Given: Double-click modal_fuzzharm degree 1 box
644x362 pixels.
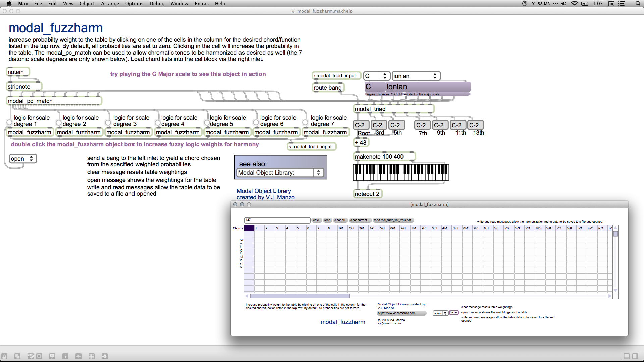Looking at the screenshot, I should (x=30, y=133).
